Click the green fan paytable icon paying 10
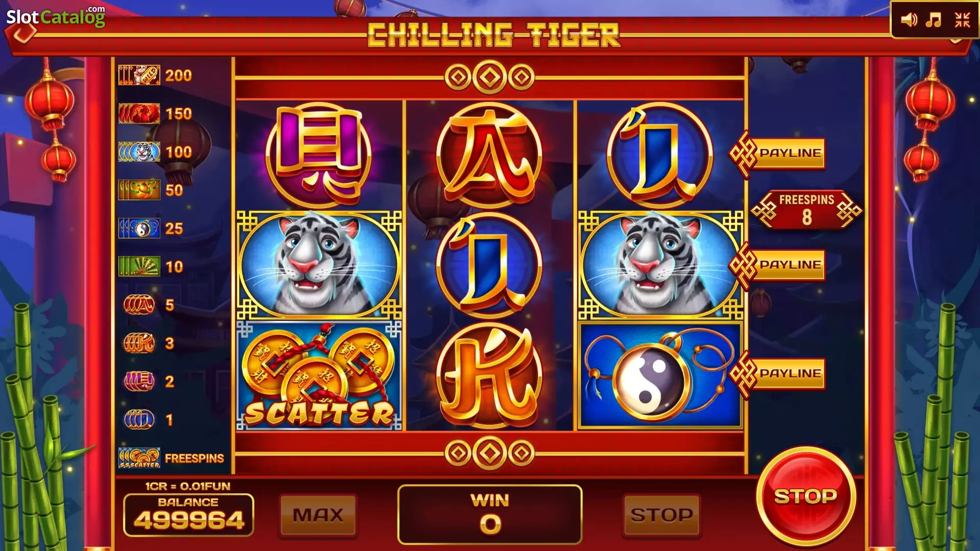Image resolution: width=980 pixels, height=551 pixels. (139, 267)
